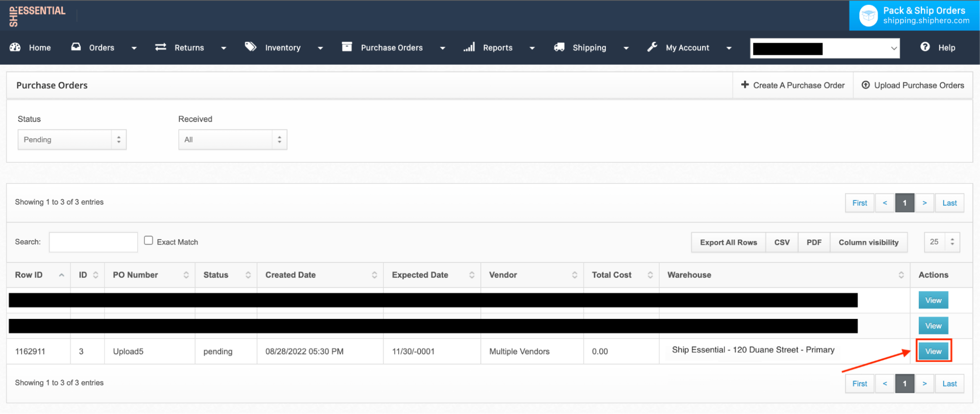This screenshot has width=980, height=414.
Task: Click the Returns exchange arrows icon
Action: (161, 47)
